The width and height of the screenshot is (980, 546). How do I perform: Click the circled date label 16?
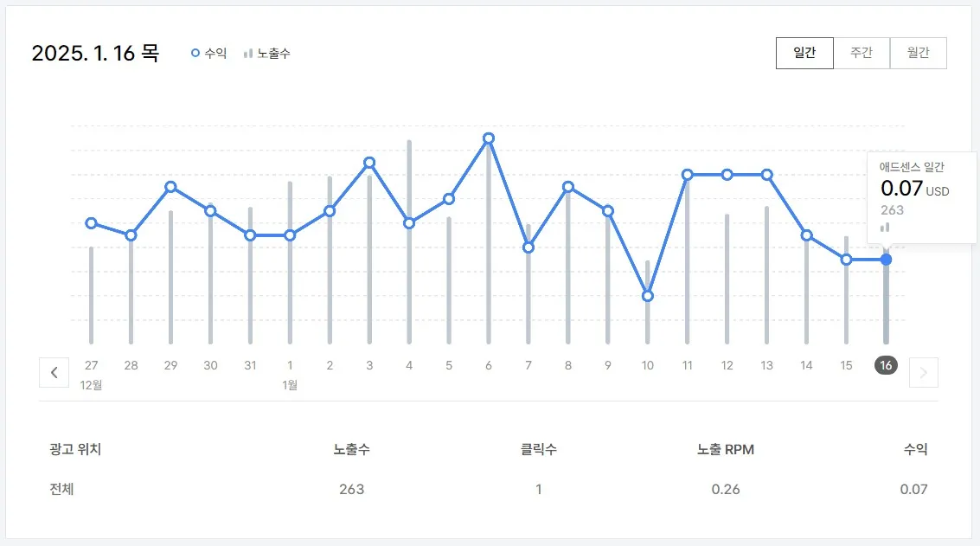click(885, 365)
